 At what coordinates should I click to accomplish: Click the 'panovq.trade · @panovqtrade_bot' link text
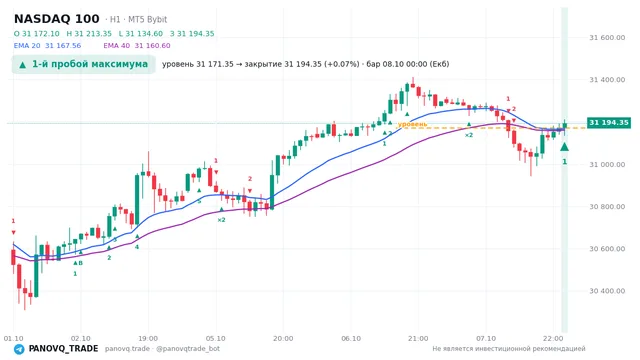[x=162, y=349]
